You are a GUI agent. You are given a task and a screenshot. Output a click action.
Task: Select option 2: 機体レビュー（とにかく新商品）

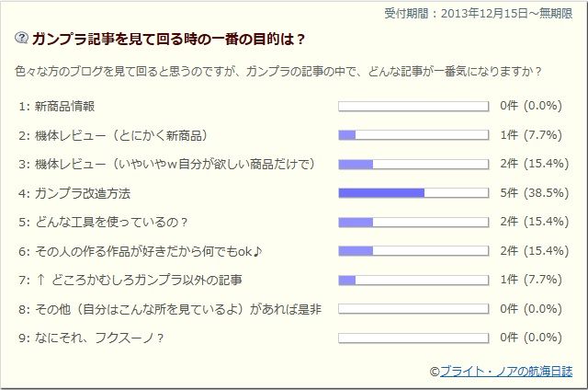(127, 135)
